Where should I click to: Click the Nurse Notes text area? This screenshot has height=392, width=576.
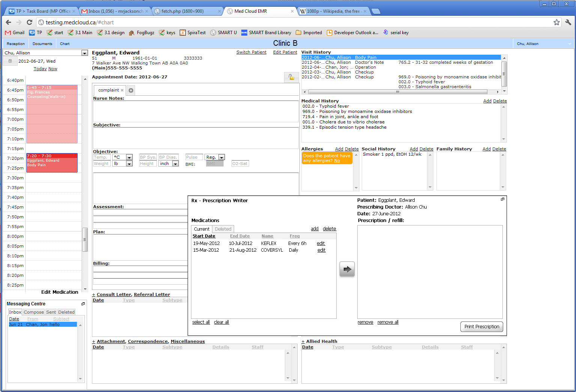tap(196, 111)
